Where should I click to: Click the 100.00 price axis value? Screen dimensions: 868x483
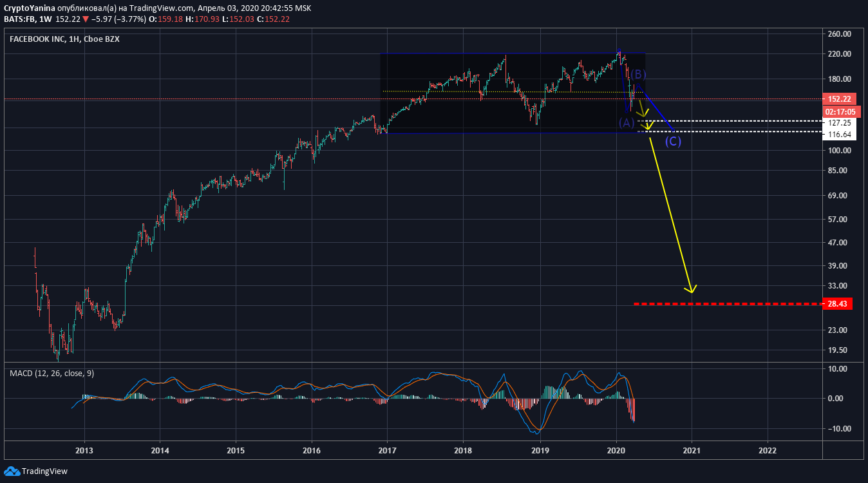coord(840,151)
